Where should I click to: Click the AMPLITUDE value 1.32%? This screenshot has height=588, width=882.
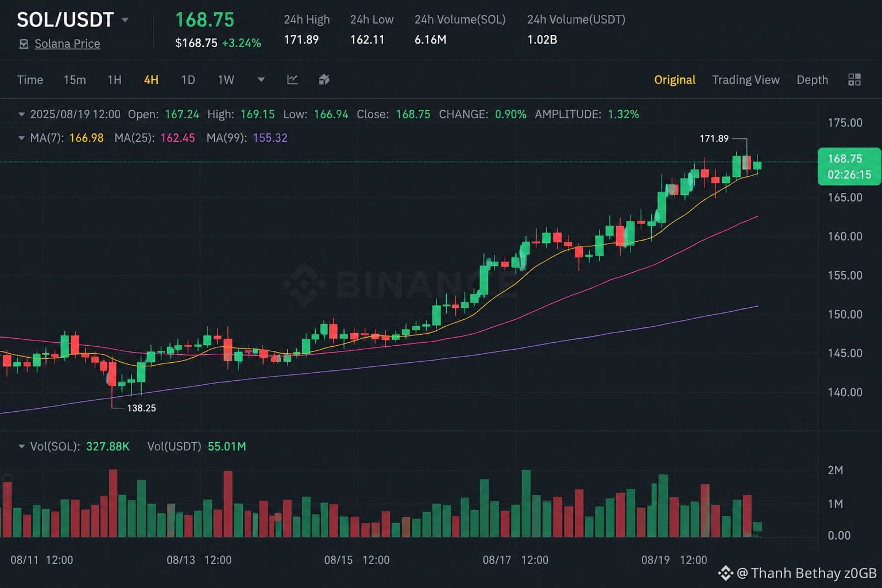coord(623,114)
